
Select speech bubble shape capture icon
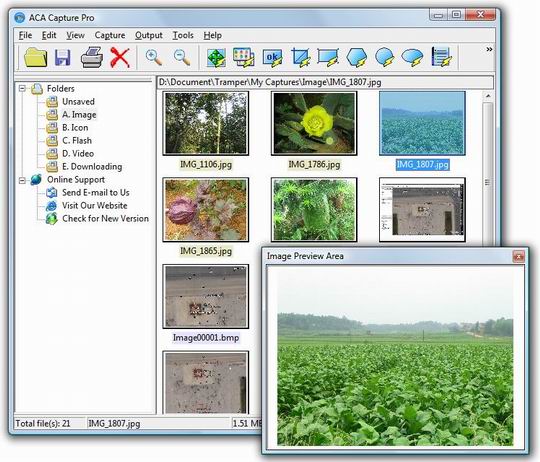point(412,57)
